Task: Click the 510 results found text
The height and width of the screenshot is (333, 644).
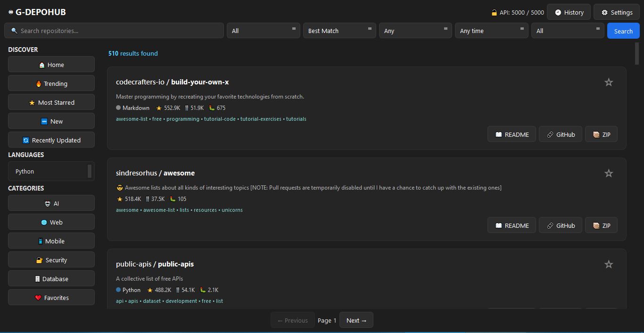Action: click(x=133, y=53)
